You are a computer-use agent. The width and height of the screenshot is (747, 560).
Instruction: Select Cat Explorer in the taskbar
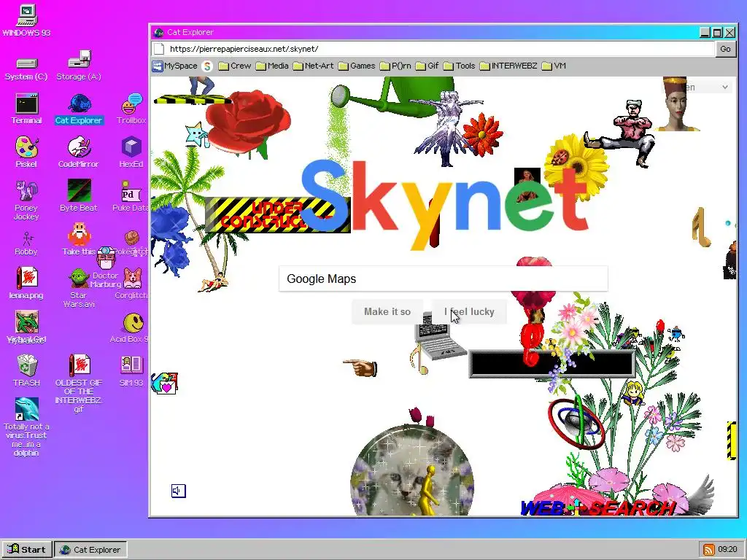[x=90, y=550]
